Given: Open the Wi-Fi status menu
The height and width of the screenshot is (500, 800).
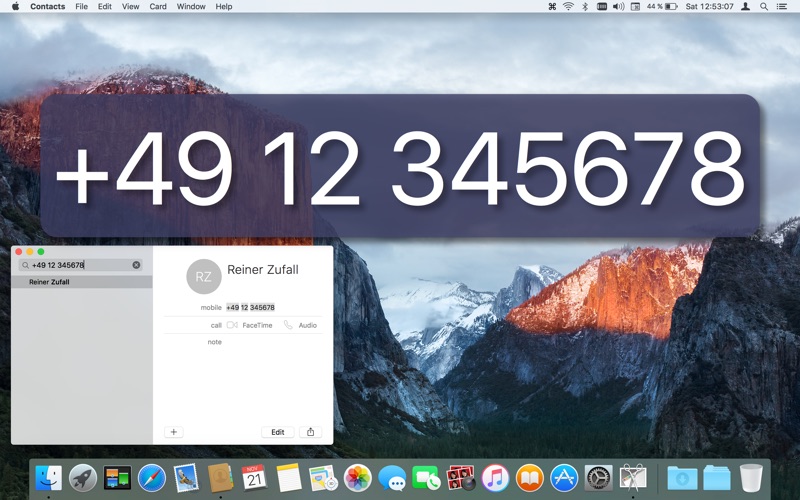Looking at the screenshot, I should tap(568, 6).
